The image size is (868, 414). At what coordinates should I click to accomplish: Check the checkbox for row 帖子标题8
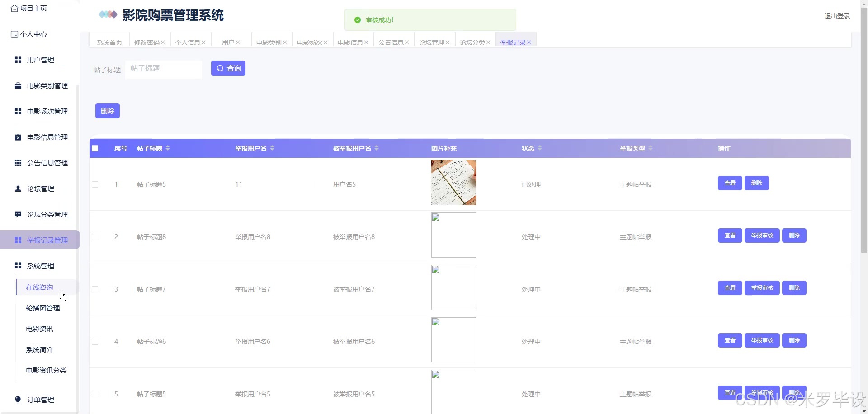coord(95,237)
